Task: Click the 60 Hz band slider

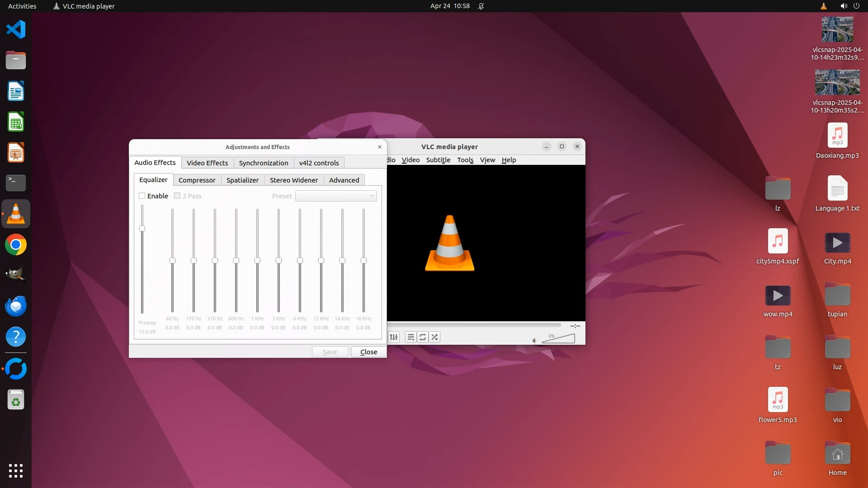Action: (172, 261)
